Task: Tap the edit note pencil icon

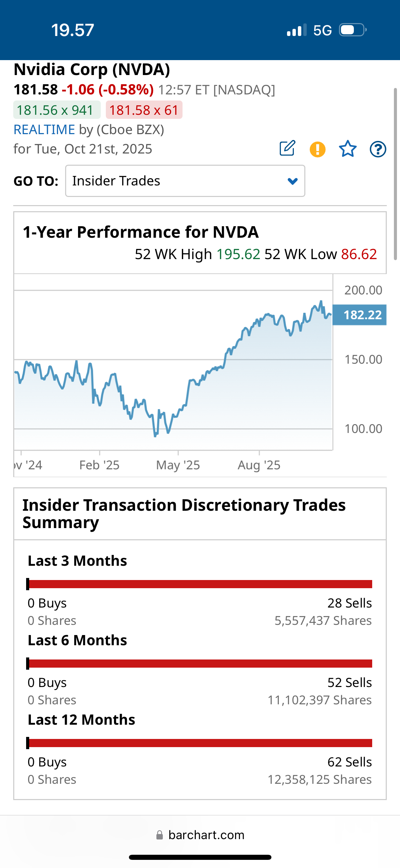Action: coord(287,148)
